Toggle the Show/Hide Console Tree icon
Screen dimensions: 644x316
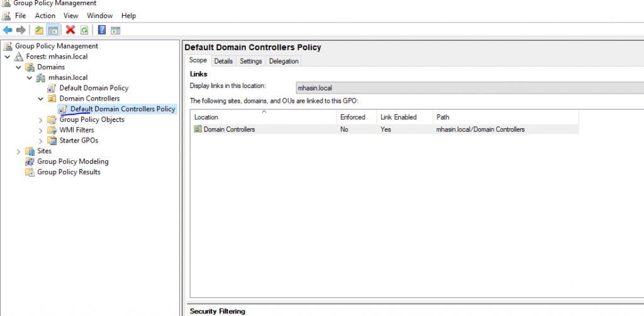coord(53,30)
